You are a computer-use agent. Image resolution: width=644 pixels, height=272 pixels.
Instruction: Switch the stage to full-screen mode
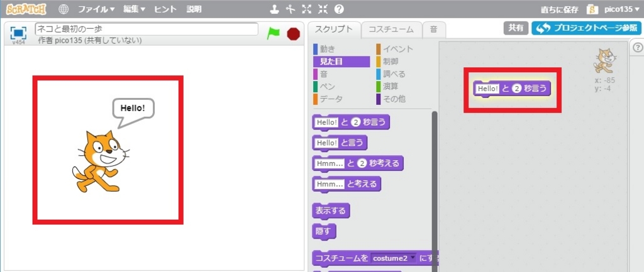pyautogui.click(x=18, y=33)
